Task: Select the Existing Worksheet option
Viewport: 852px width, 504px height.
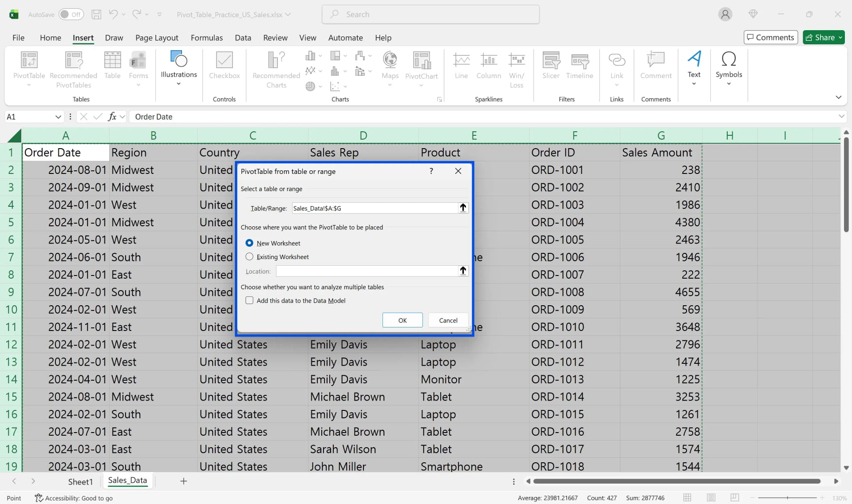Action: [x=250, y=256]
